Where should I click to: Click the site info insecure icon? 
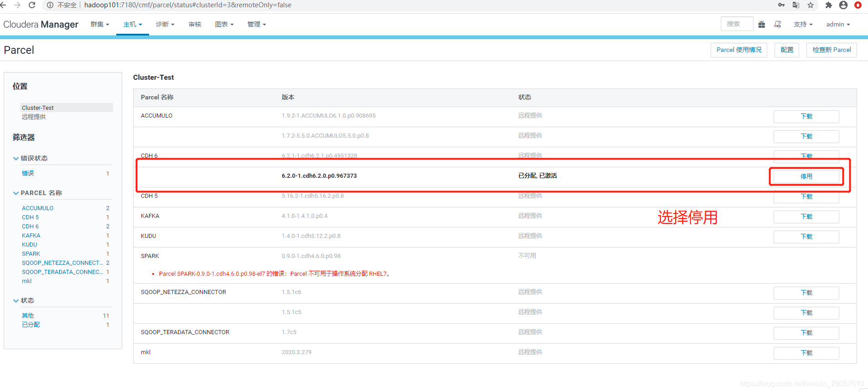50,5
